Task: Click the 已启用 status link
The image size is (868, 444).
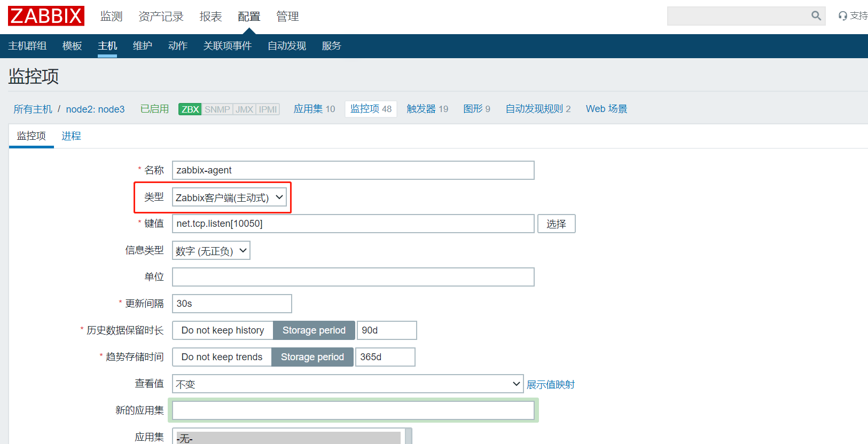Action: coord(154,109)
